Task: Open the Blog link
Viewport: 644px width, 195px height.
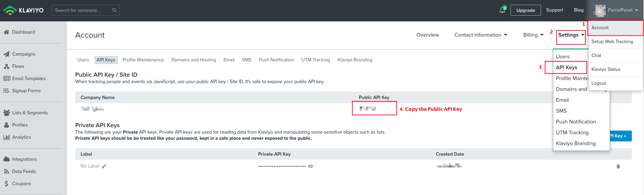Action: (x=579, y=10)
